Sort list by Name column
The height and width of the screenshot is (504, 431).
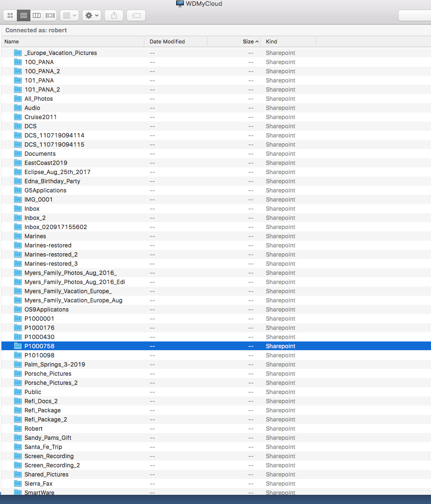[x=73, y=41]
